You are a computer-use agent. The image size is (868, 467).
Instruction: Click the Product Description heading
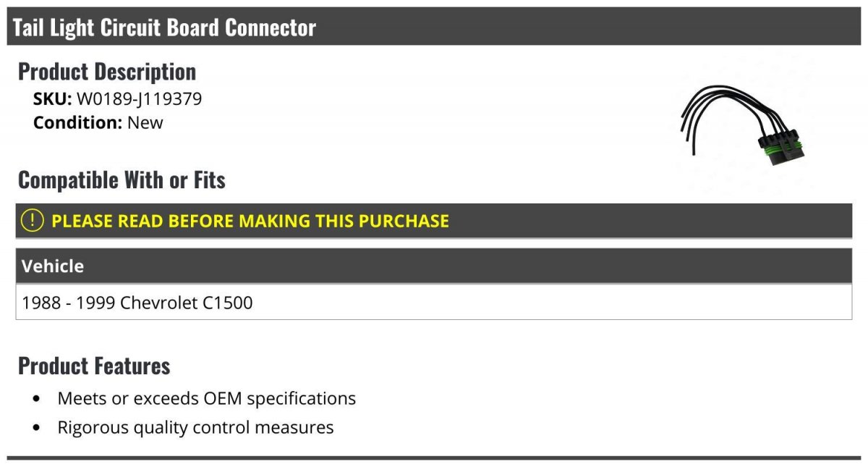point(107,71)
